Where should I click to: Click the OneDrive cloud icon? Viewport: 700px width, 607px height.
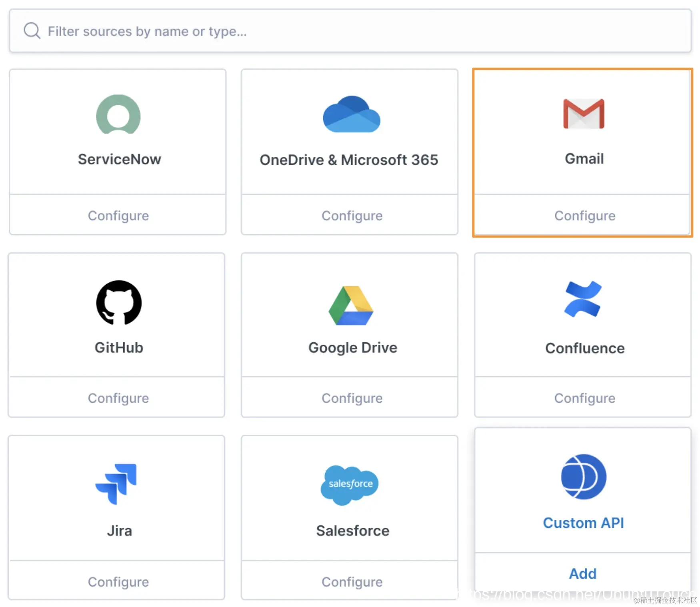(352, 114)
